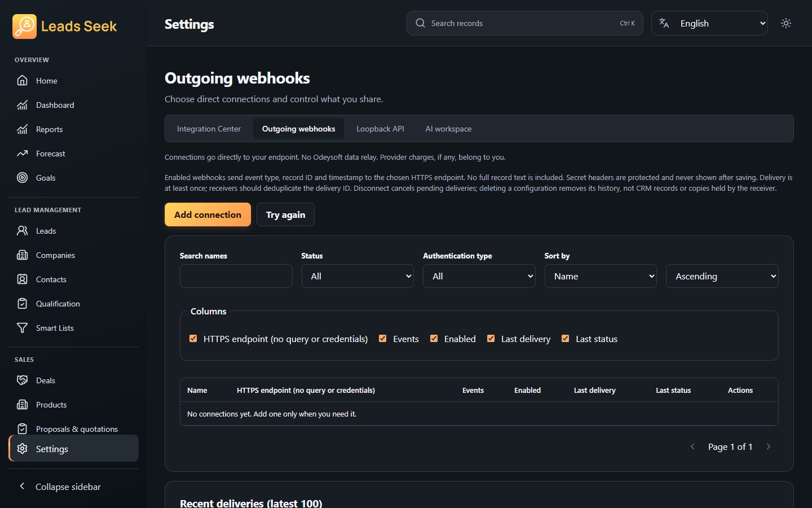The height and width of the screenshot is (508, 812).
Task: Uncheck the Last delivery column checkbox
Action: coord(491,339)
